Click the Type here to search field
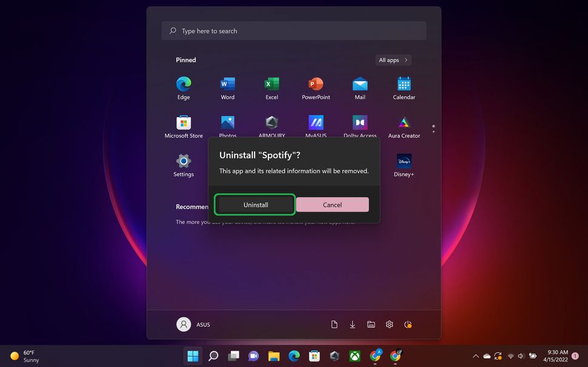The image size is (588, 367). click(x=293, y=31)
